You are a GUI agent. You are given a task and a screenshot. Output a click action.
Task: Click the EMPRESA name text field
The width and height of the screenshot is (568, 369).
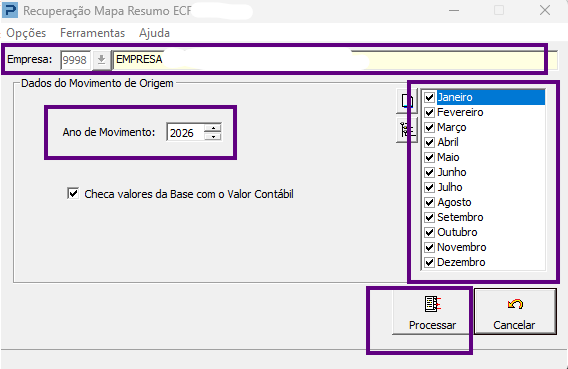click(x=334, y=60)
